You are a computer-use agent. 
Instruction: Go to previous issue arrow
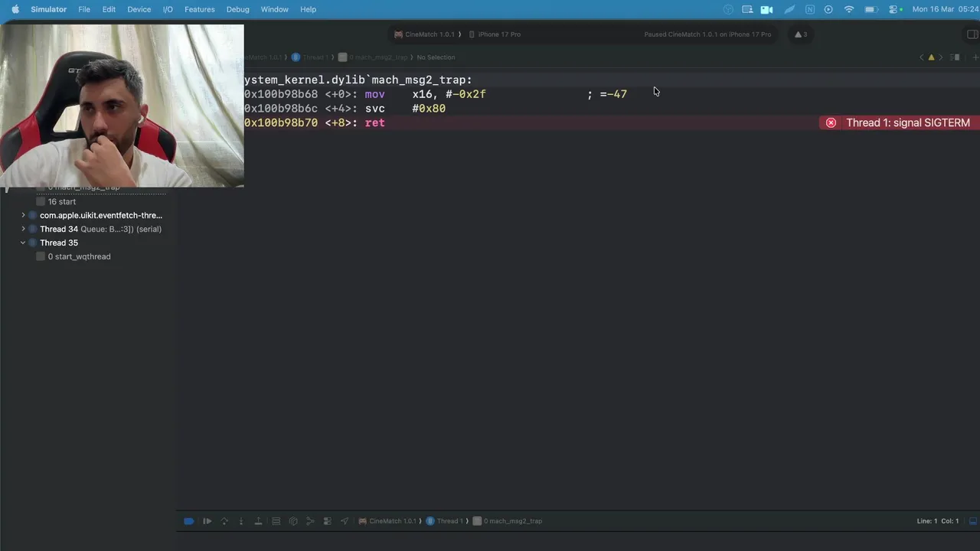coord(922,57)
